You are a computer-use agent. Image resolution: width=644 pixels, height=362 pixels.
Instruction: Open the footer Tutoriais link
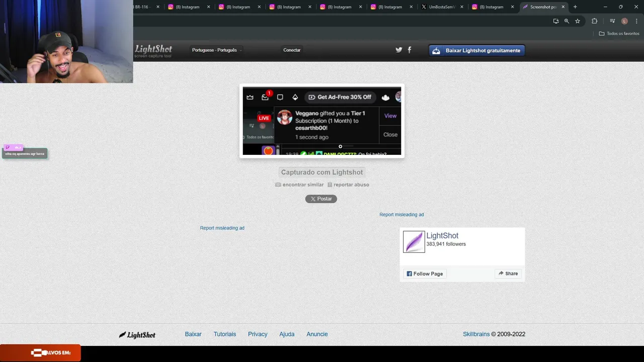(x=224, y=334)
